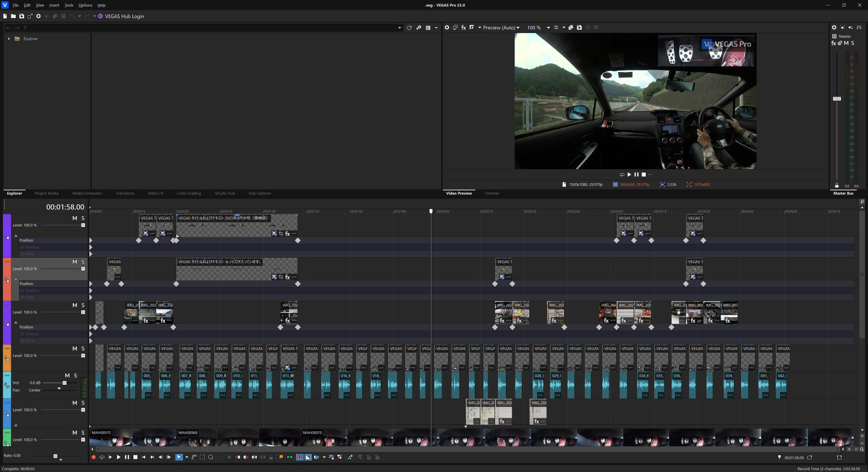Screen dimensions: 868x472
Task: Expand the Explorer tree node
Action: (9, 39)
